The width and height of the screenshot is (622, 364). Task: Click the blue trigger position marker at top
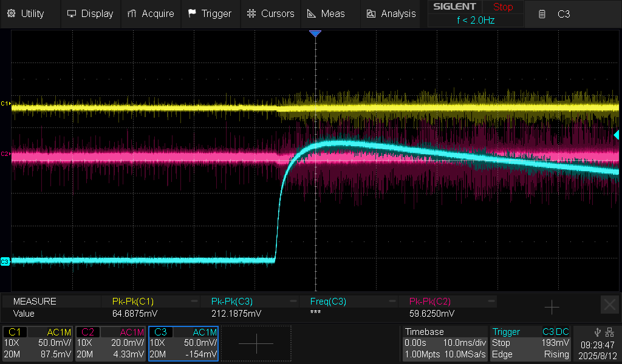tap(315, 34)
